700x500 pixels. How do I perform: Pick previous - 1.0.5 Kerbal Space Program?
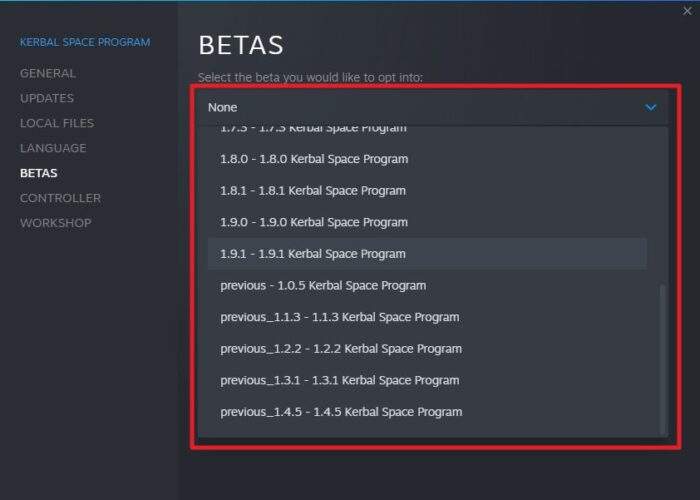click(x=427, y=286)
